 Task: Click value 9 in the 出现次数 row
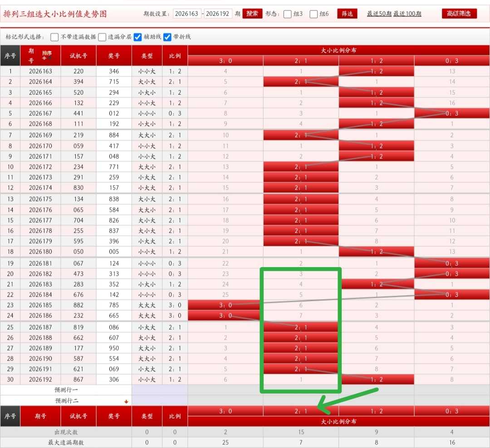point(377,432)
